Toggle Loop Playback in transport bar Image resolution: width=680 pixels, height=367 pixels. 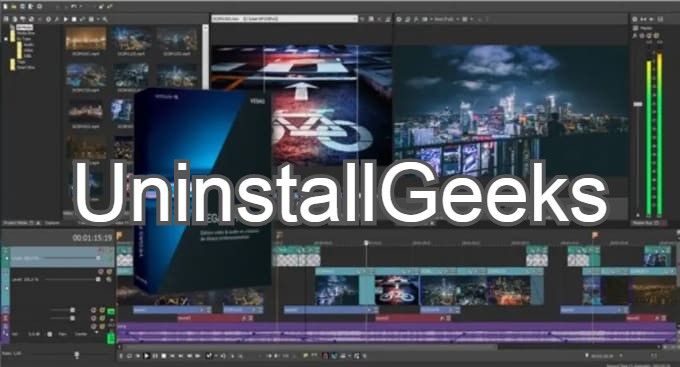click(129, 356)
